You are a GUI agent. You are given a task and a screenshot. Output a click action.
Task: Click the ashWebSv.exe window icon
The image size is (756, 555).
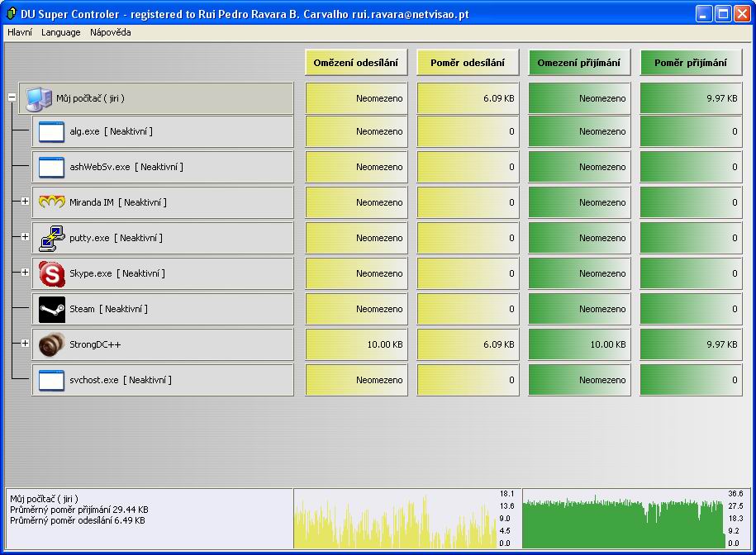[x=51, y=167]
